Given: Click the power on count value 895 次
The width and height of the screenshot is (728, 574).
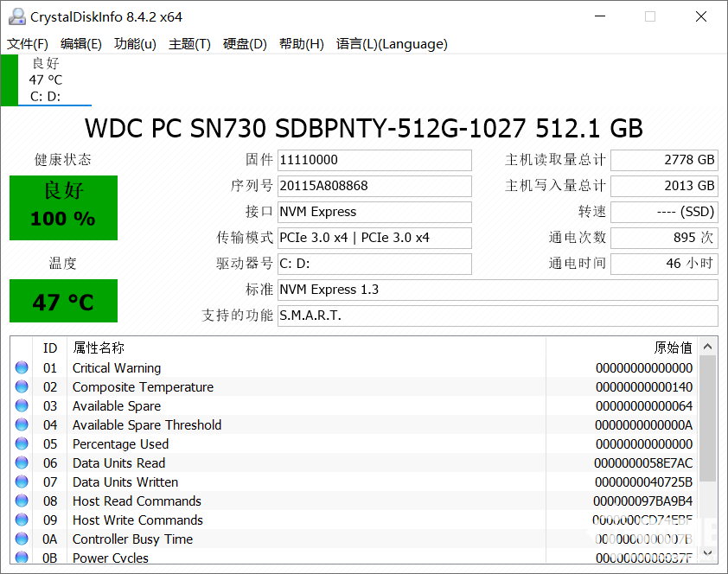Looking at the screenshot, I should 664,238.
